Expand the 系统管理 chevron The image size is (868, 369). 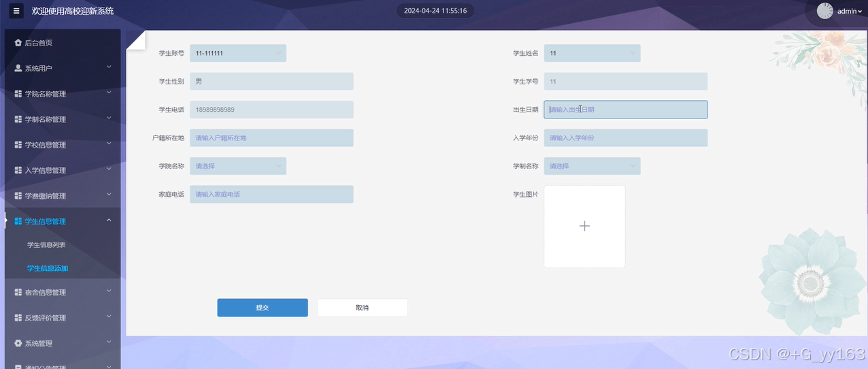pos(109,342)
